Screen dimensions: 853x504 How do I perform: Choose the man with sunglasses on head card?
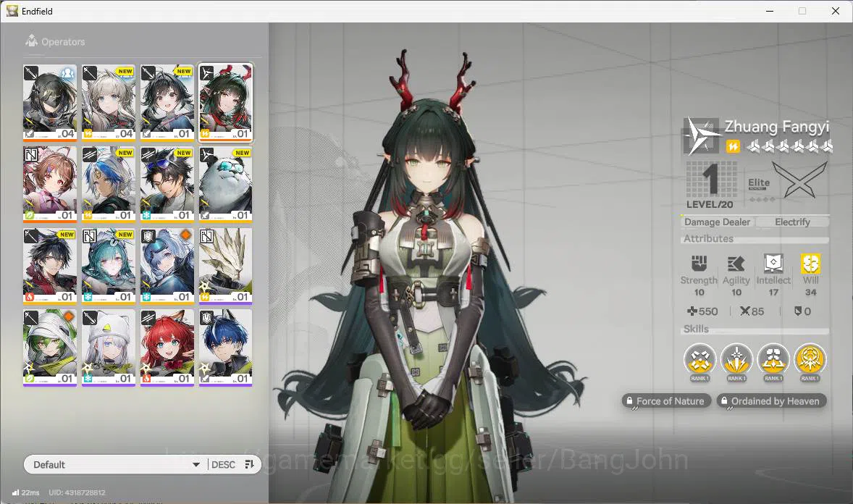(167, 184)
